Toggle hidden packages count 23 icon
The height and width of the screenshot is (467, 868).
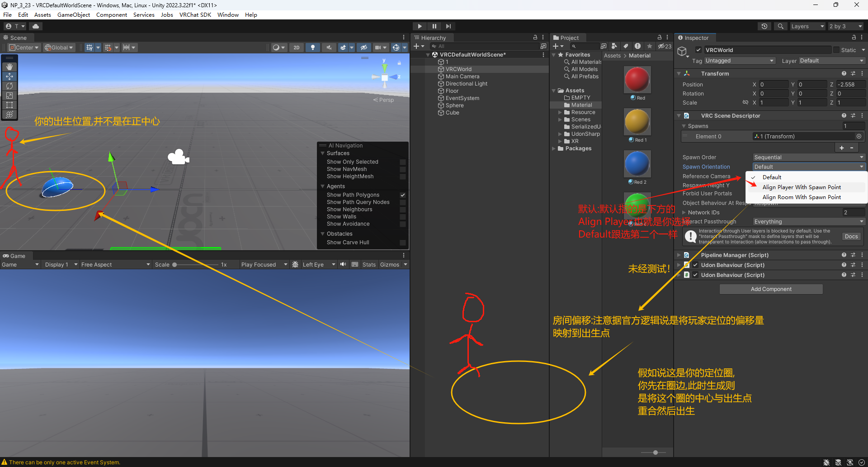pyautogui.click(x=665, y=46)
